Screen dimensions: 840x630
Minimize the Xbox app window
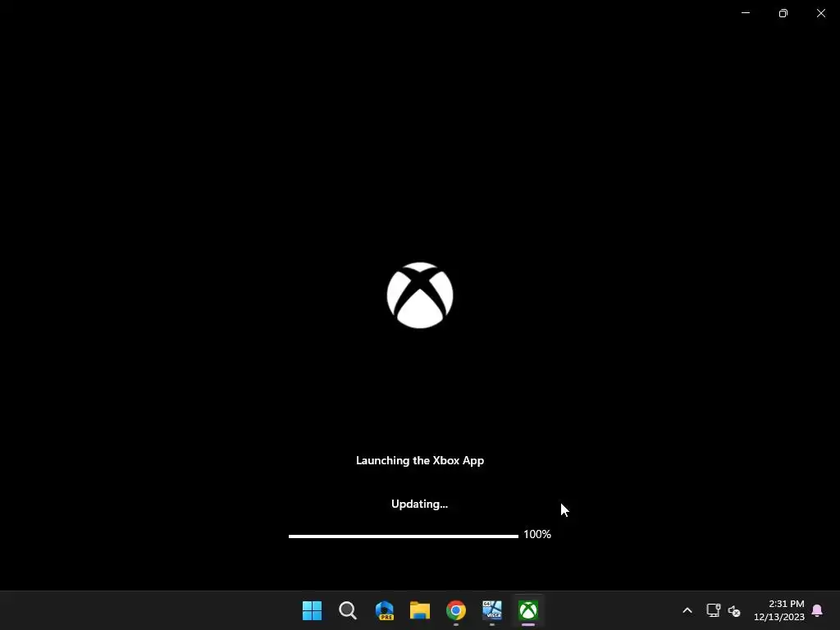pyautogui.click(x=745, y=13)
